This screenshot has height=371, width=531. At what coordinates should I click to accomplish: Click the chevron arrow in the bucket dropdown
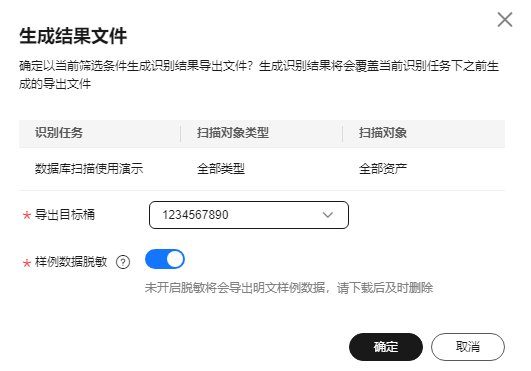click(x=327, y=215)
